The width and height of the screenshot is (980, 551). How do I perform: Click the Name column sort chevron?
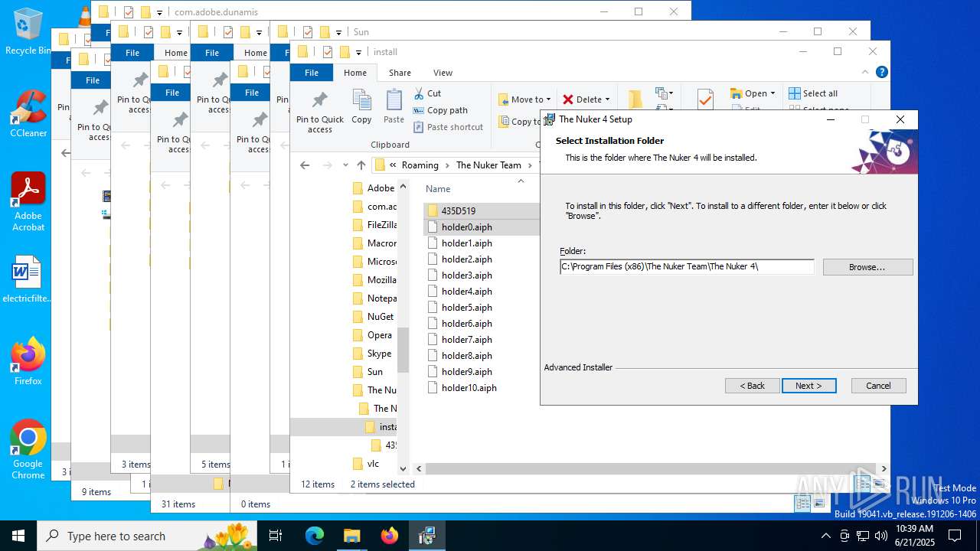(521, 181)
